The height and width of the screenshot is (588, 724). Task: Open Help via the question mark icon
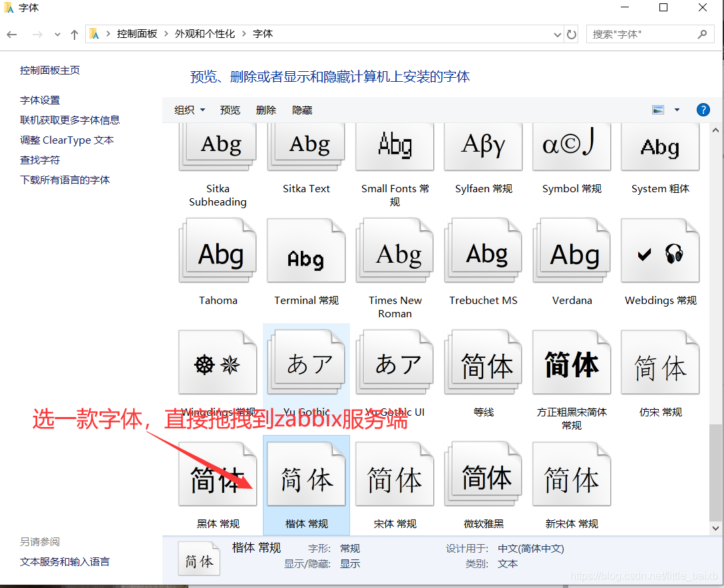click(x=703, y=110)
